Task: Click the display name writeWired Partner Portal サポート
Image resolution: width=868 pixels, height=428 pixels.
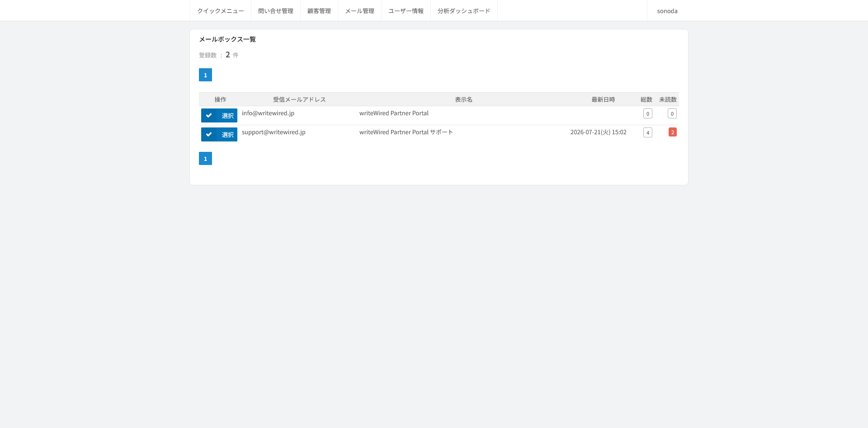Action: 406,132
